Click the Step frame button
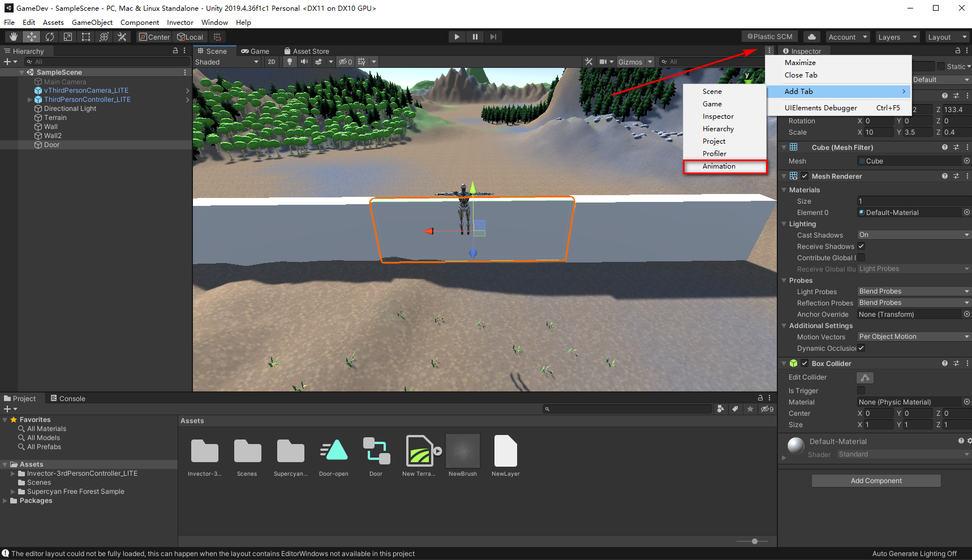972x560 pixels. [493, 37]
